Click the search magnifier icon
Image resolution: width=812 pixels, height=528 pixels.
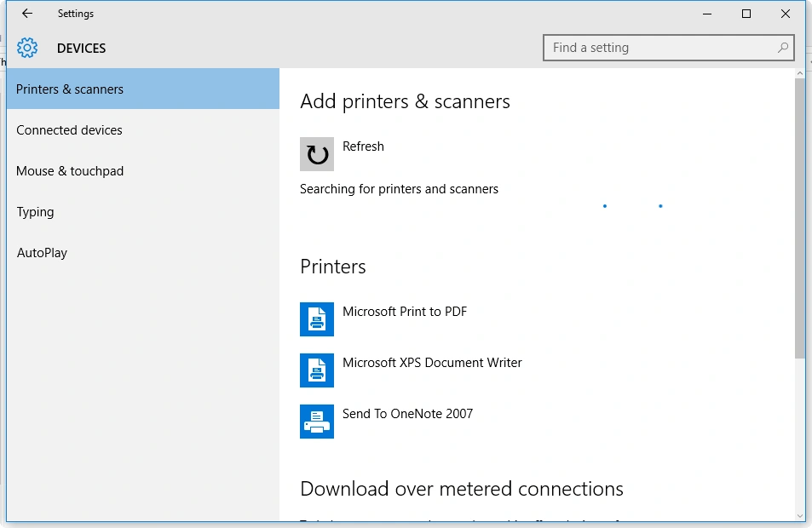(x=783, y=48)
